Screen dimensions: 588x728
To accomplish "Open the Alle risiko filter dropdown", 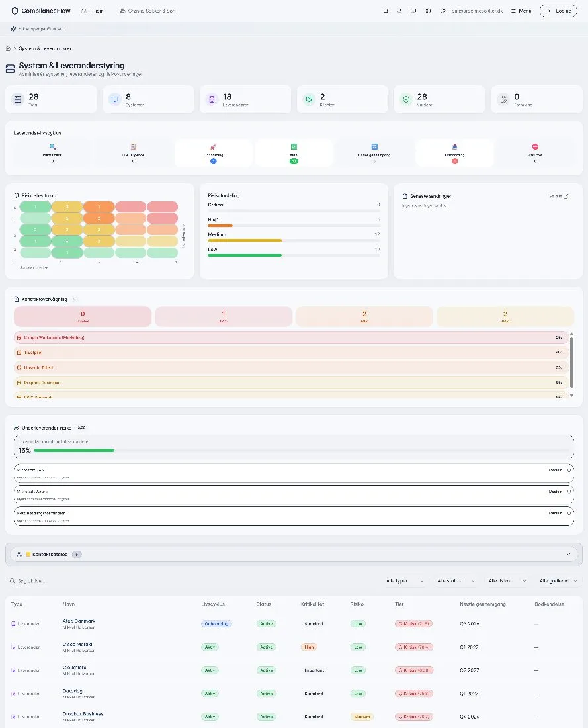I will (x=507, y=581).
